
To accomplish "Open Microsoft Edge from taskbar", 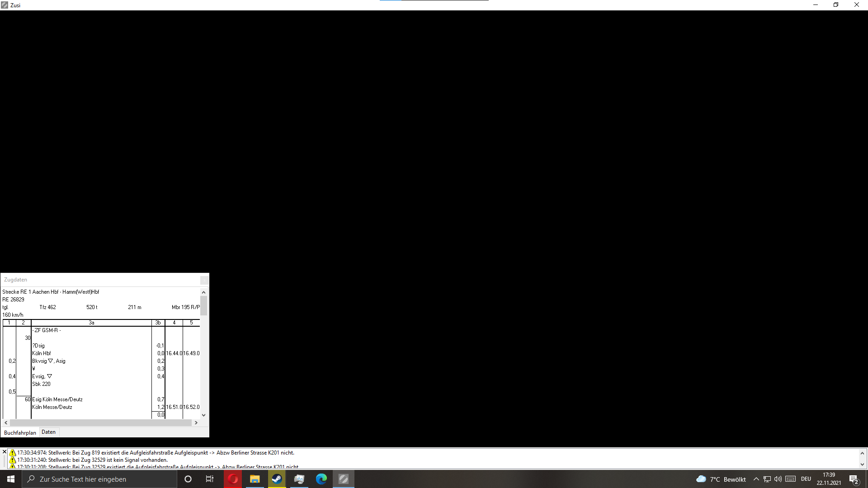I will point(321,479).
